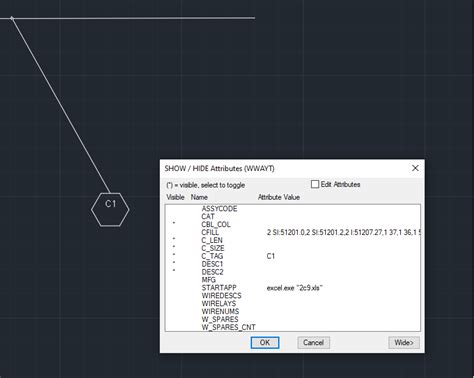474x378 pixels.
Task: Click the C_TAG value C1 in list
Action: pos(271,256)
